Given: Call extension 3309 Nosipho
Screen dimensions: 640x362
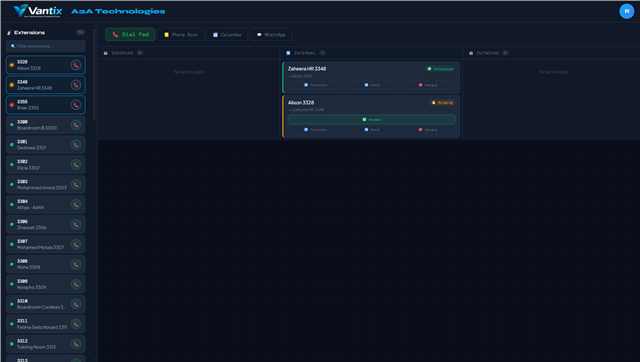Looking at the screenshot, I should pos(76,284).
